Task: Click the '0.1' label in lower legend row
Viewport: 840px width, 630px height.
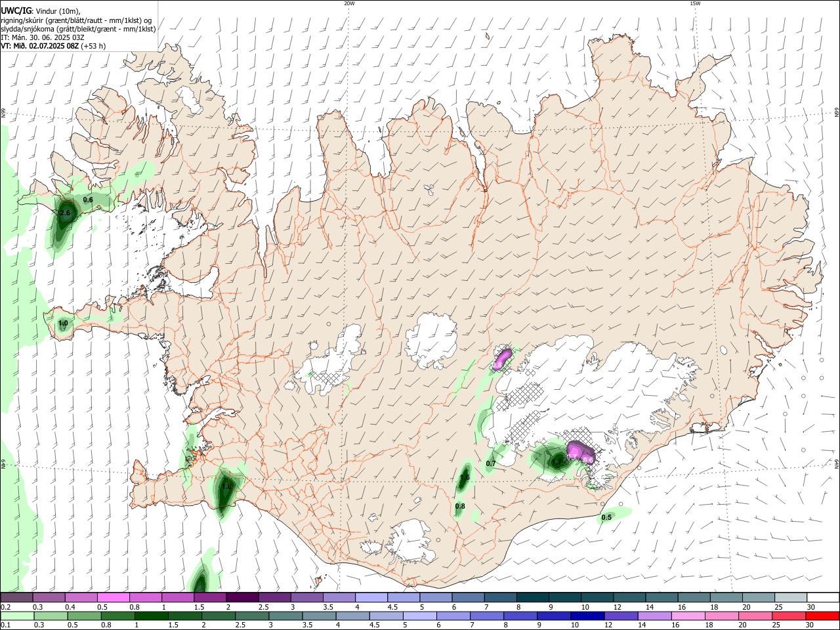Action: pyautogui.click(x=5, y=626)
